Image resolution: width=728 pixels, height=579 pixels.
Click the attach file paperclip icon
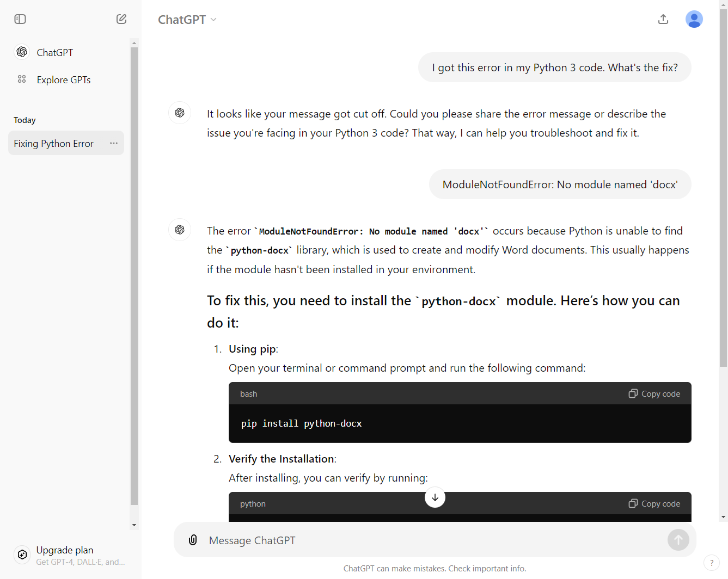point(193,540)
